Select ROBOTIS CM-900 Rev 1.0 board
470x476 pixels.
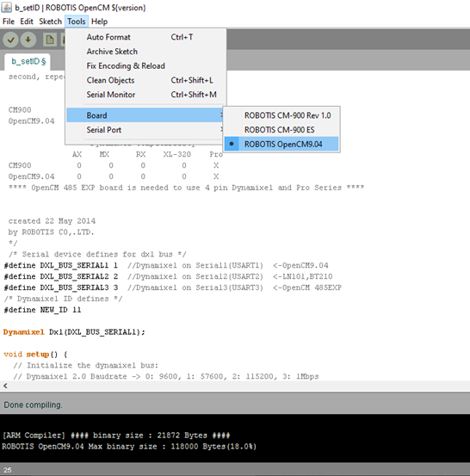point(281,115)
